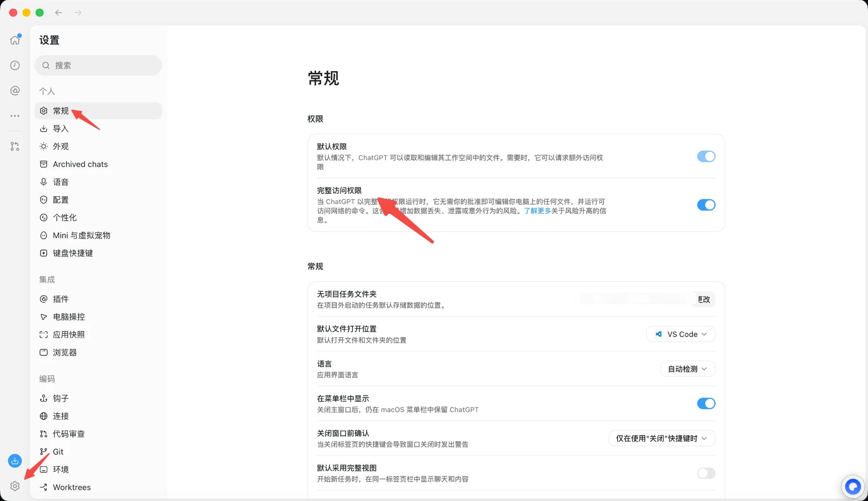The height and width of the screenshot is (501, 868).
Task: Click the browser window icon beside 浏览器
Action: [x=44, y=353]
